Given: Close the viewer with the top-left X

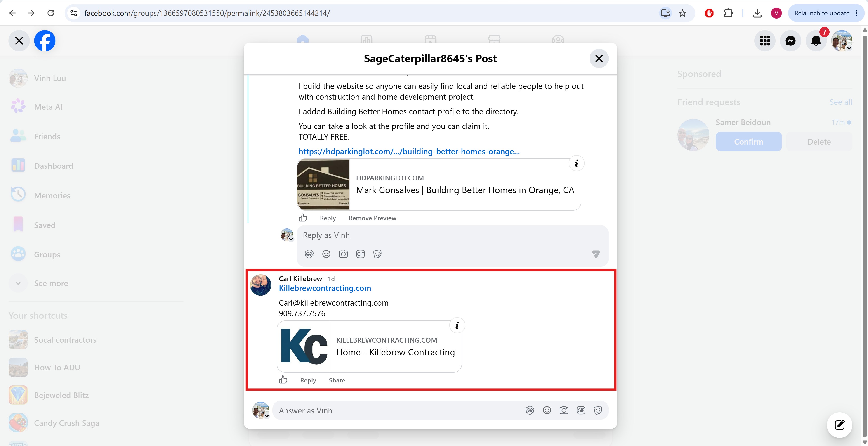Looking at the screenshot, I should [19, 41].
